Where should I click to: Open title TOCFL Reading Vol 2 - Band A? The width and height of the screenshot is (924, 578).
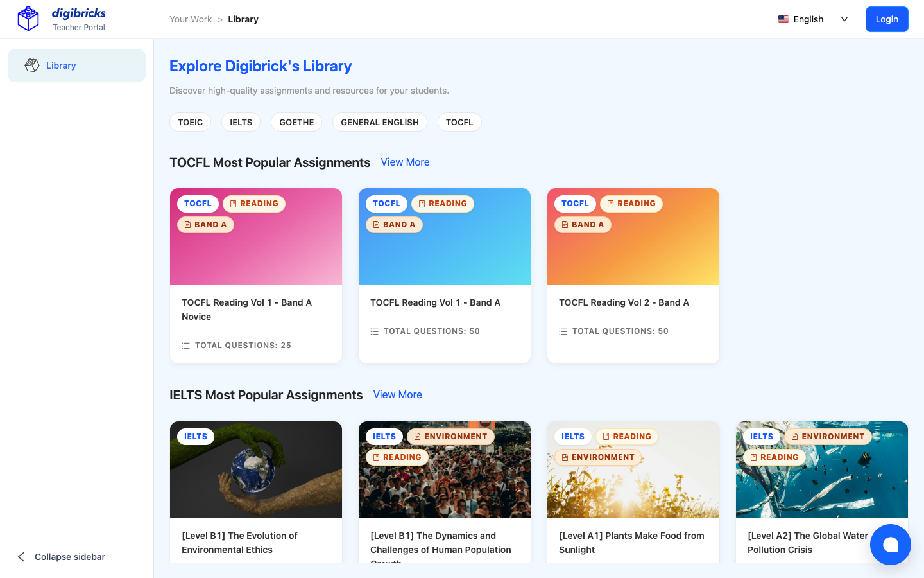(x=624, y=302)
